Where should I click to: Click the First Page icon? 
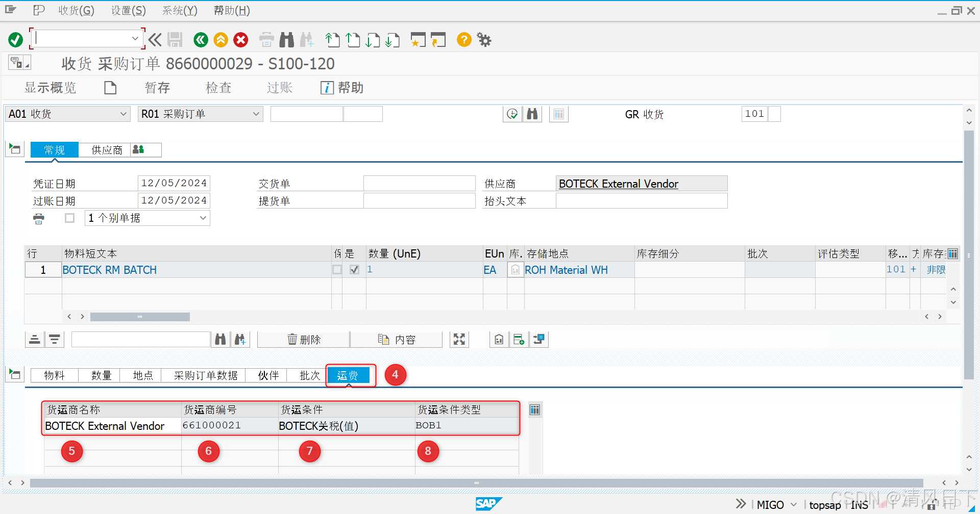point(333,40)
